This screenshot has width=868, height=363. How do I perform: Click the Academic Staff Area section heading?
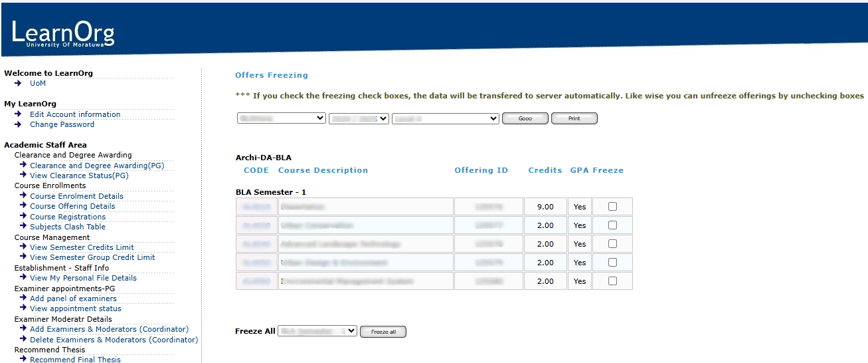tap(45, 145)
